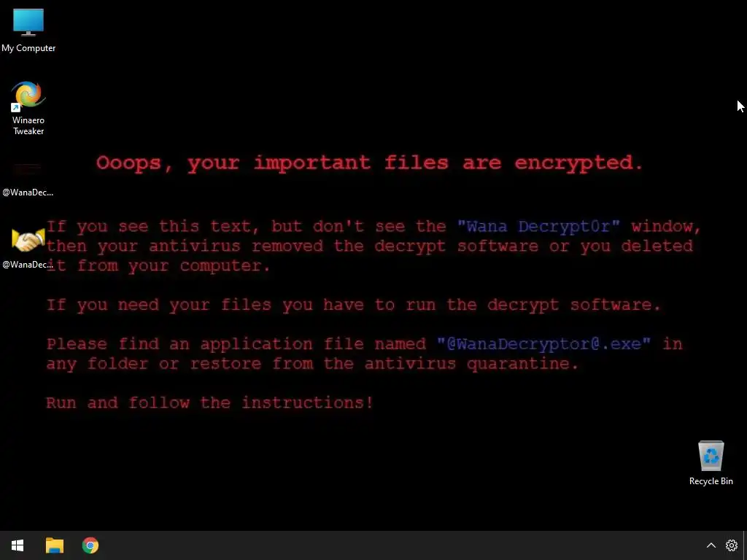This screenshot has height=560, width=747.
Task: Click the label under the dark @WanaDec icon
Action: 28,192
